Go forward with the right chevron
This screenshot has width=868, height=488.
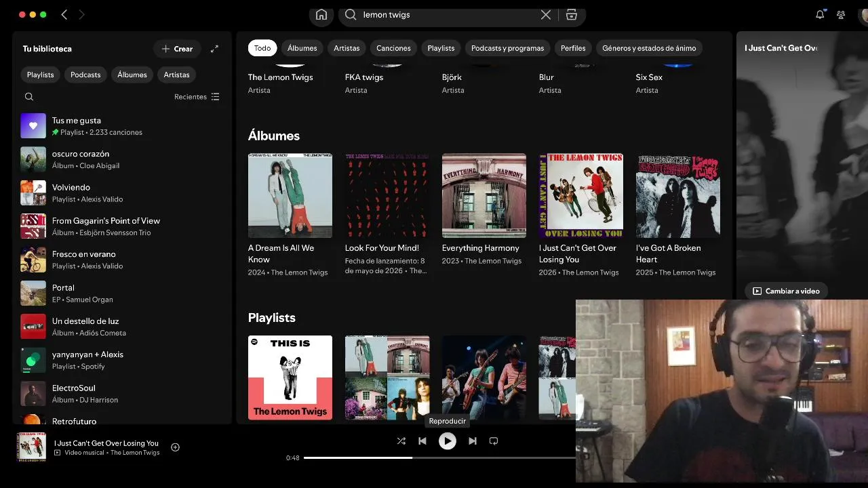click(x=81, y=15)
